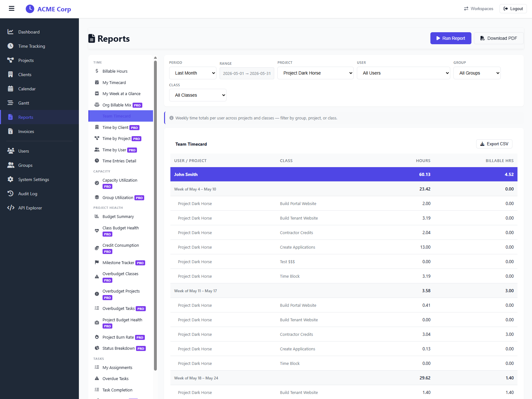Open Budget Summary report

click(x=121, y=216)
